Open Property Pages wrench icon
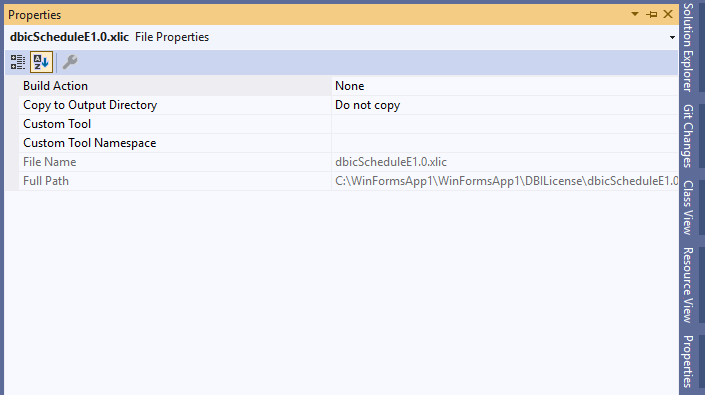 (x=70, y=62)
